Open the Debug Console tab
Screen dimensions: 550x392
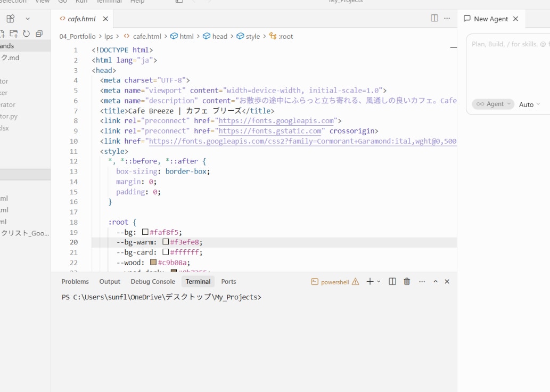(153, 281)
